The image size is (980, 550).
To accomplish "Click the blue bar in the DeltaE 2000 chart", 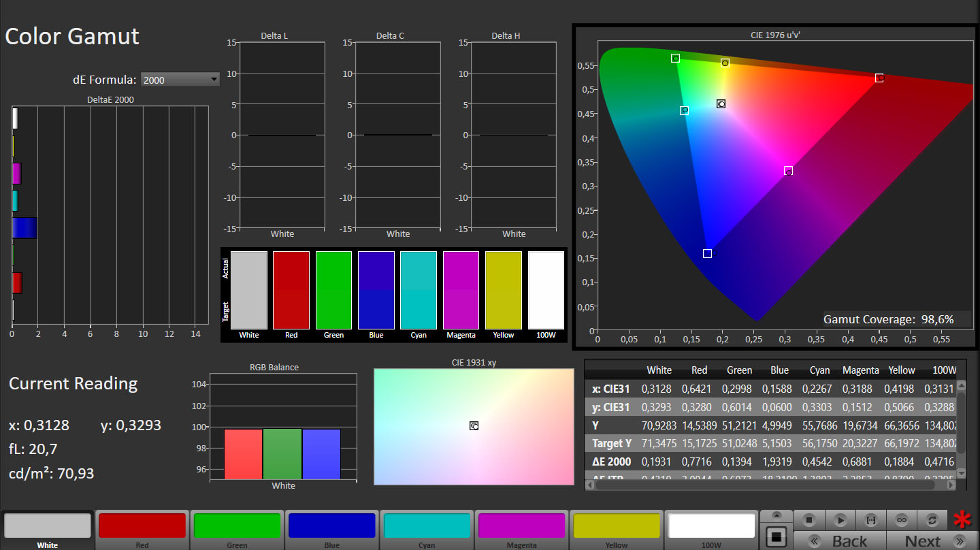I will click(24, 228).
